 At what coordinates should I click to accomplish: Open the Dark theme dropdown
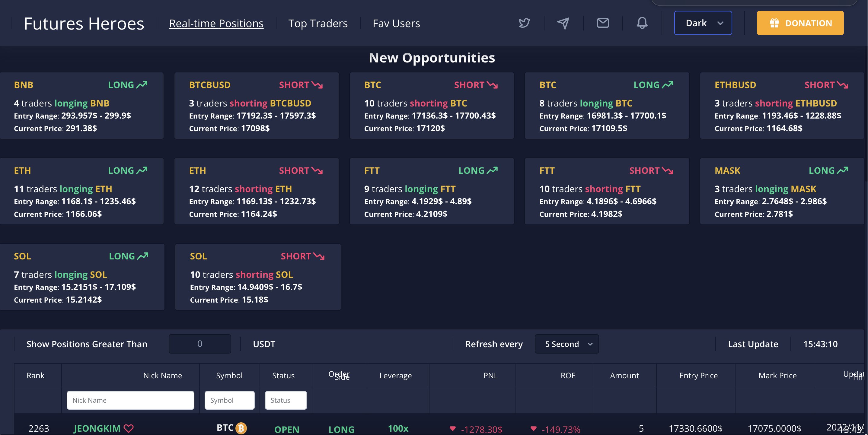pos(703,23)
